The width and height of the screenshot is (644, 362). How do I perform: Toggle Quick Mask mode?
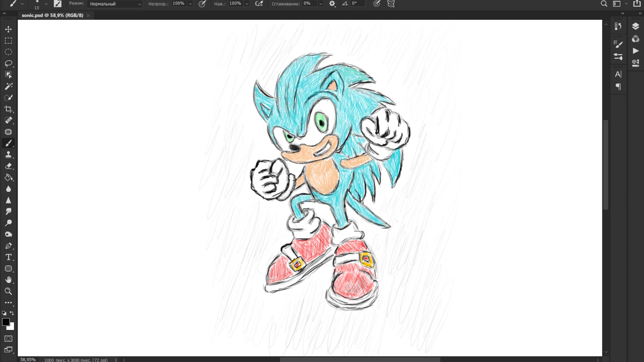8,338
